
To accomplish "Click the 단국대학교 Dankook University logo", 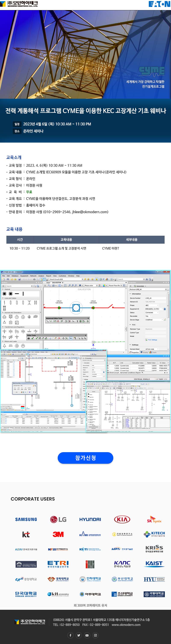I will pos(26,594).
